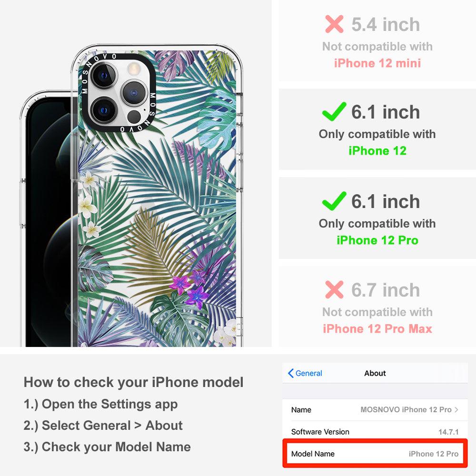Click the MOSNOVO camera ring on the case
Image resolution: width=476 pixels, height=476 pixels.
pos(119,93)
